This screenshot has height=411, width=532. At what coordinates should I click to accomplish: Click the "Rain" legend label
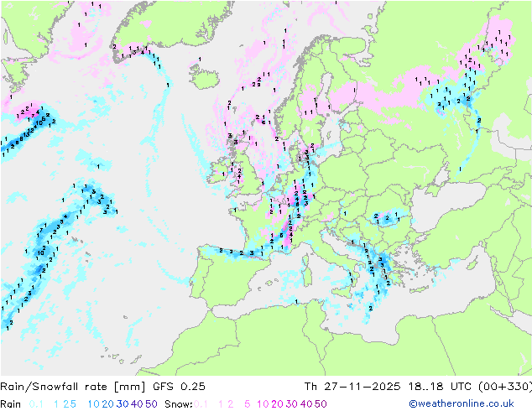[x=11, y=404]
